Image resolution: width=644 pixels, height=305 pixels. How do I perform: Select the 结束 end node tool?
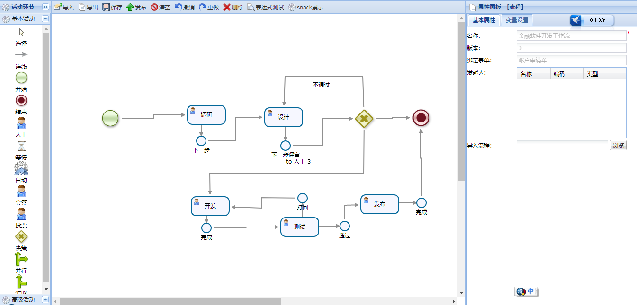[x=21, y=100]
